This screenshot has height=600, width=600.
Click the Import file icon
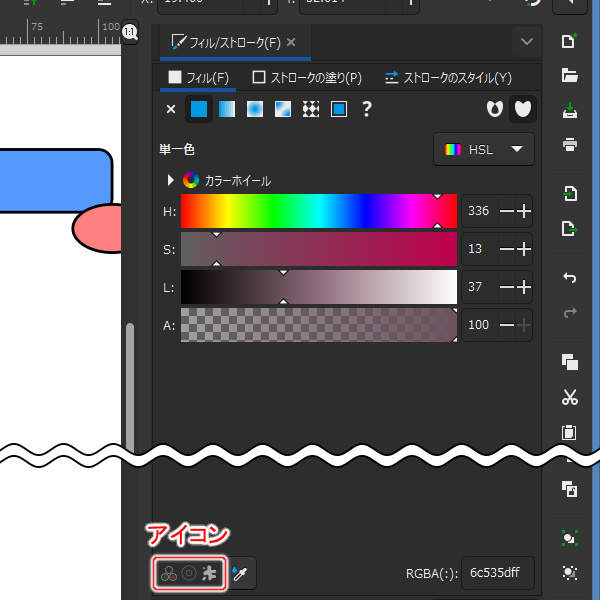(x=570, y=194)
